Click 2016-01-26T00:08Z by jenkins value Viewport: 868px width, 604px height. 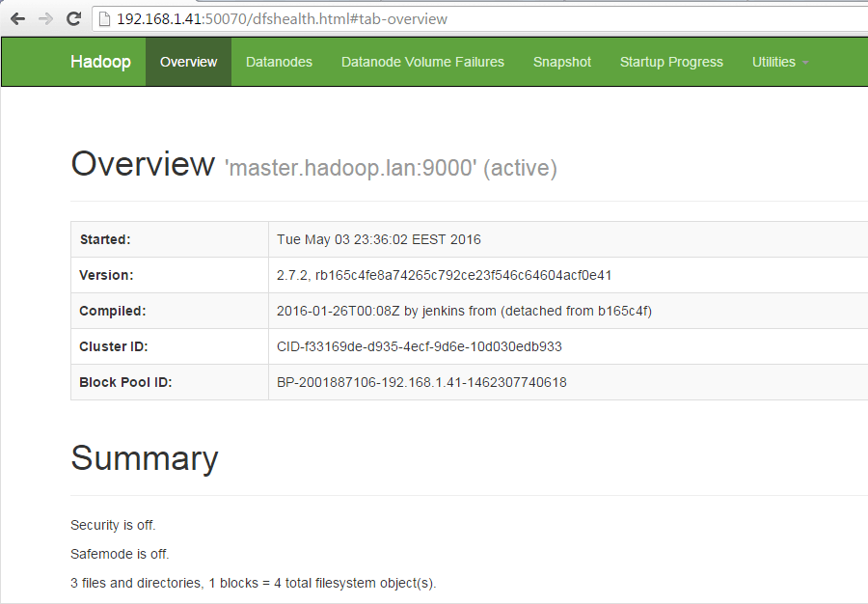click(464, 311)
